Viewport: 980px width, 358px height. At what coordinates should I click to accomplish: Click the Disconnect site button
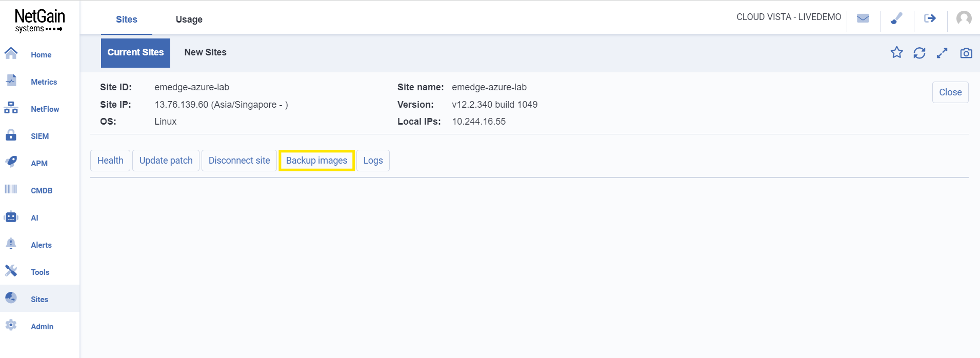point(239,161)
